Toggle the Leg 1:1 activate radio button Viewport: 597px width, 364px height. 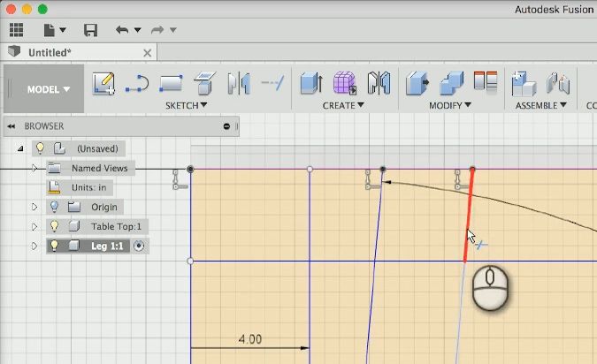point(138,246)
